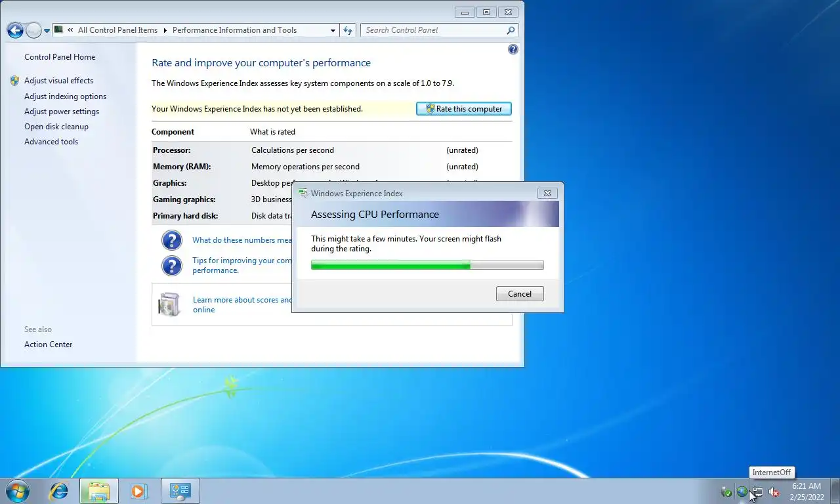Click the green tray icon next to the globe
The image size is (840, 504).
726,492
